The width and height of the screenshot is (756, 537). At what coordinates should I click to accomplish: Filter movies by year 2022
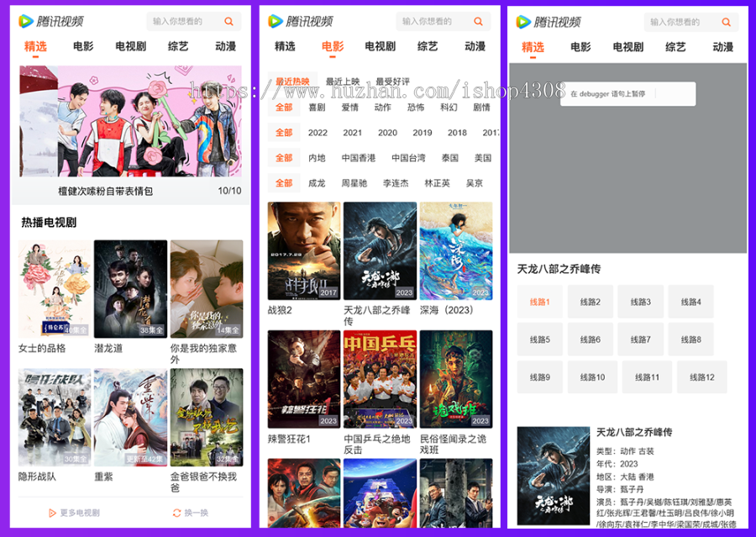click(x=318, y=133)
